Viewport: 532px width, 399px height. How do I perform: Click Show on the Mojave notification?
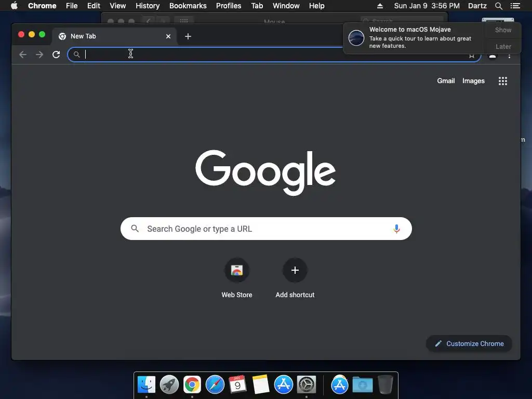[x=503, y=30]
